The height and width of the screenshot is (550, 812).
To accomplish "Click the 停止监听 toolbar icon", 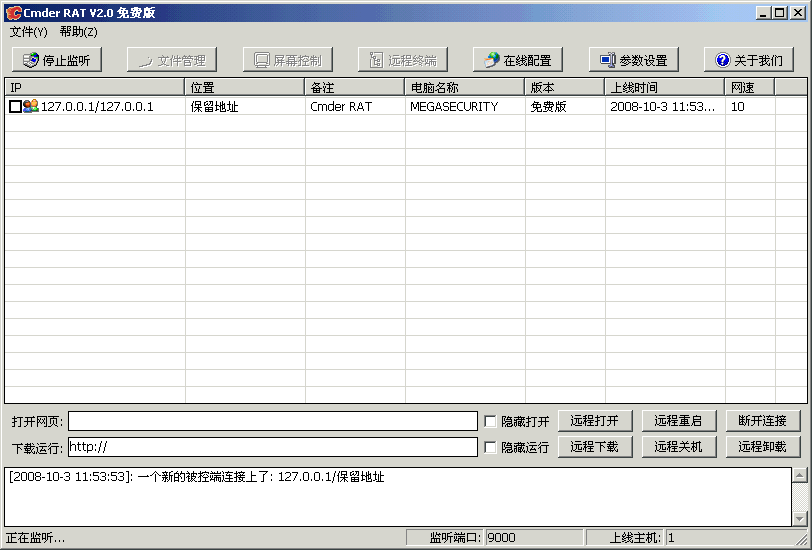I will point(31,60).
